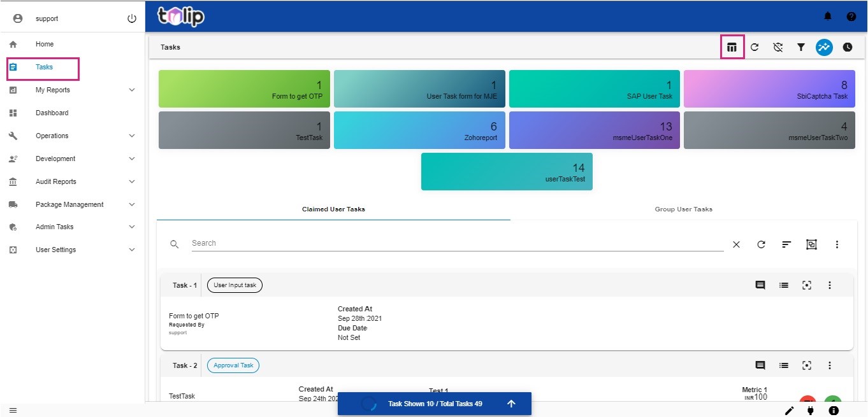Viewport: 868px width, 417px height.
Task: Open comments icon on Task - 2
Action: [760, 365]
